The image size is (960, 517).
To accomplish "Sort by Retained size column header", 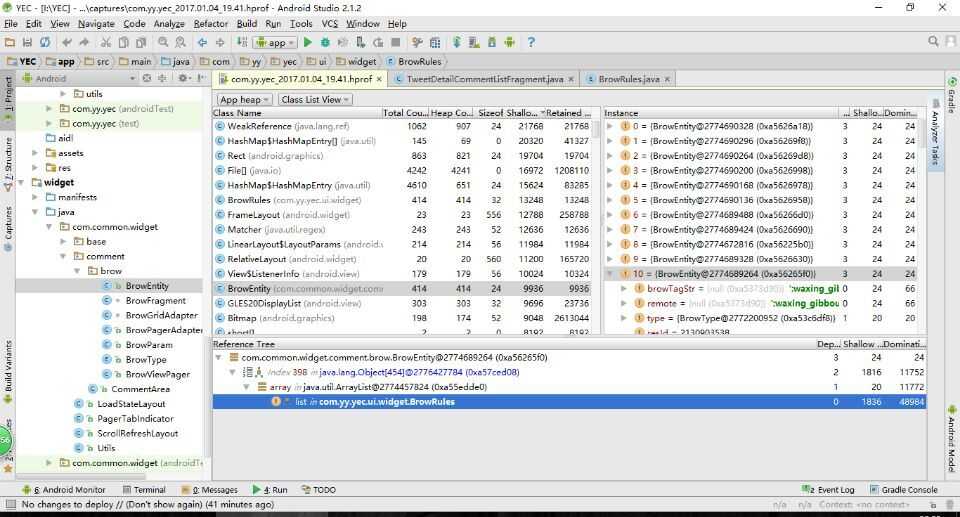I will tap(568, 113).
